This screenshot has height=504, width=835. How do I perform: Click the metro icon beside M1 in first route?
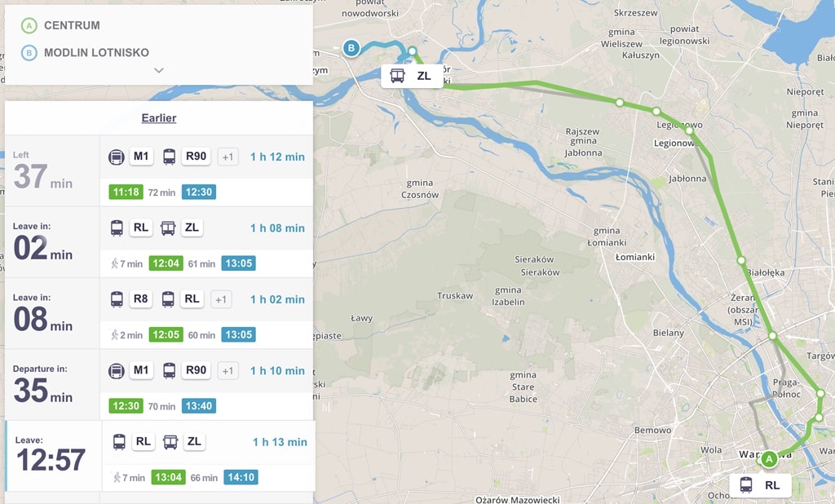point(117,157)
